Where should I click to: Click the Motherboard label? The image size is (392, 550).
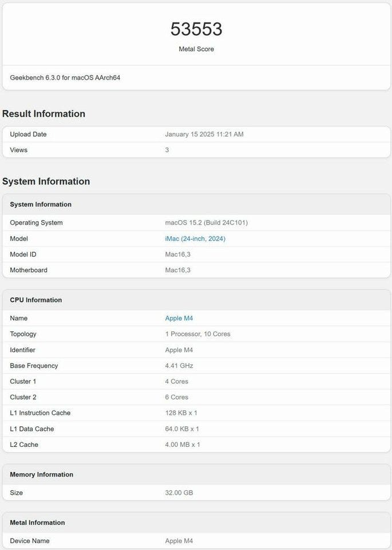click(x=29, y=270)
